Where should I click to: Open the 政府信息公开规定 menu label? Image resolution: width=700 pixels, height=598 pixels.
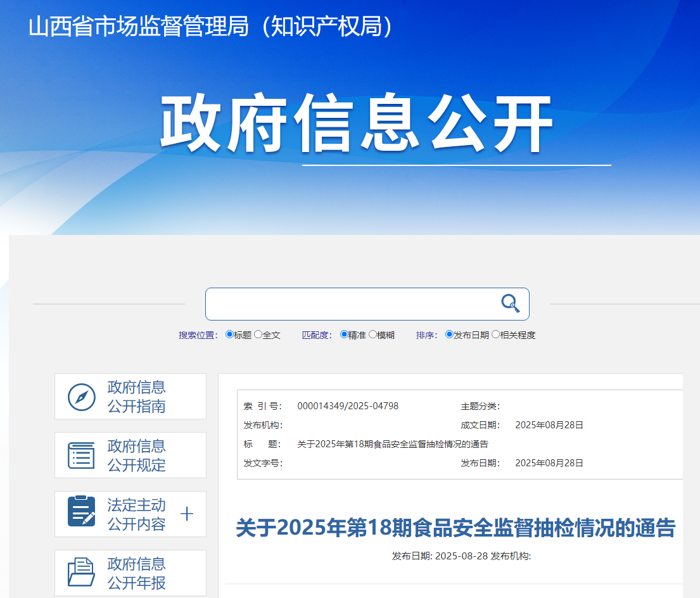point(136,455)
